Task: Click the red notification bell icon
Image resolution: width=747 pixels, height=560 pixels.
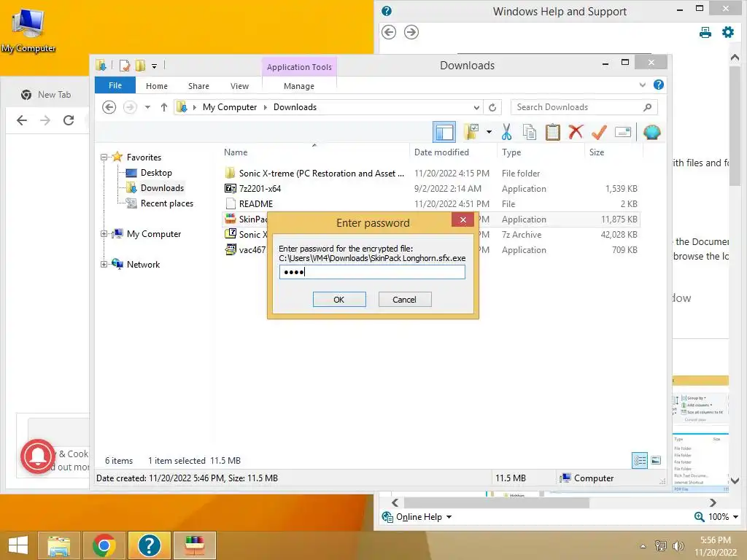Action: click(x=38, y=456)
